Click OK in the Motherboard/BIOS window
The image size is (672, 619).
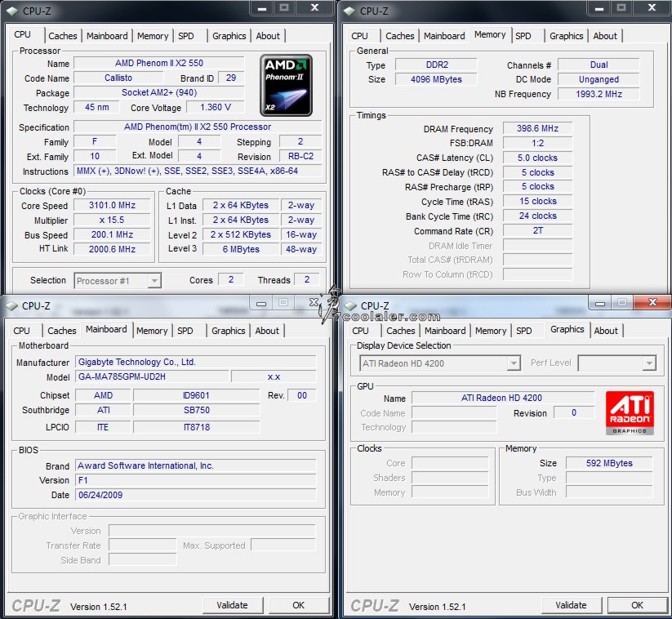click(298, 605)
